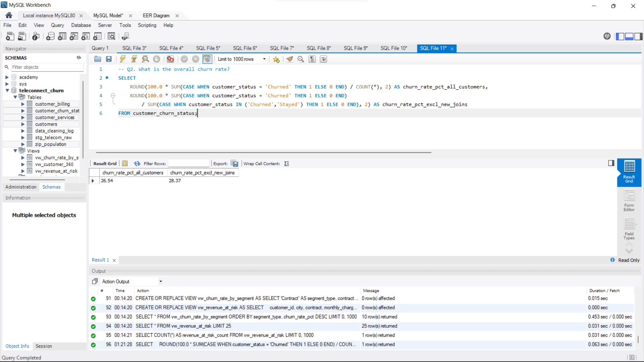This screenshot has width=644, height=362.
Task: Click the Filter objects search field
Action: pos(47,67)
